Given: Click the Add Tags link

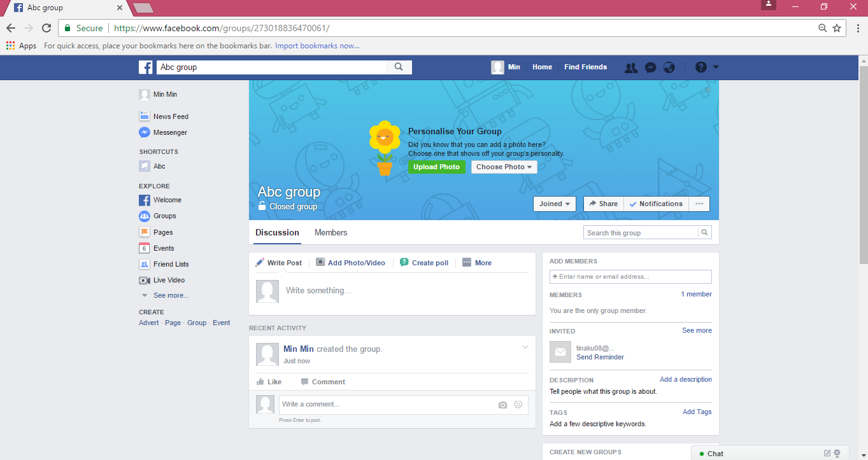Looking at the screenshot, I should (697, 412).
